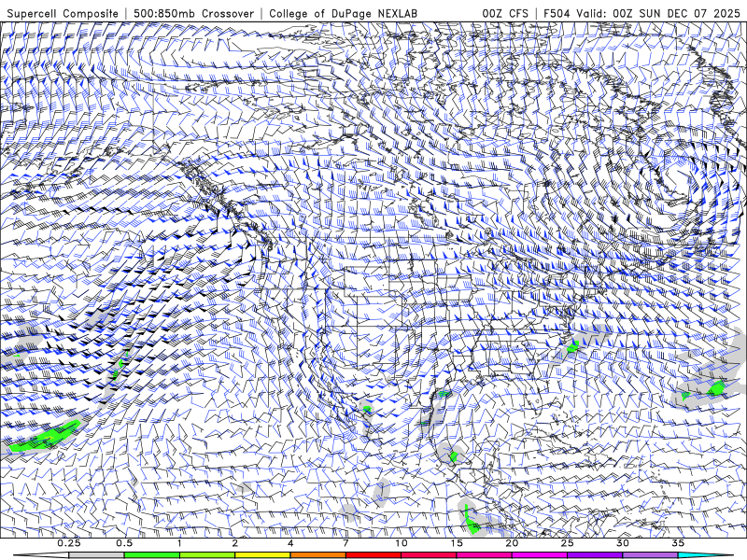Click the 0.5 legend value
747x560 pixels.
[124, 543]
